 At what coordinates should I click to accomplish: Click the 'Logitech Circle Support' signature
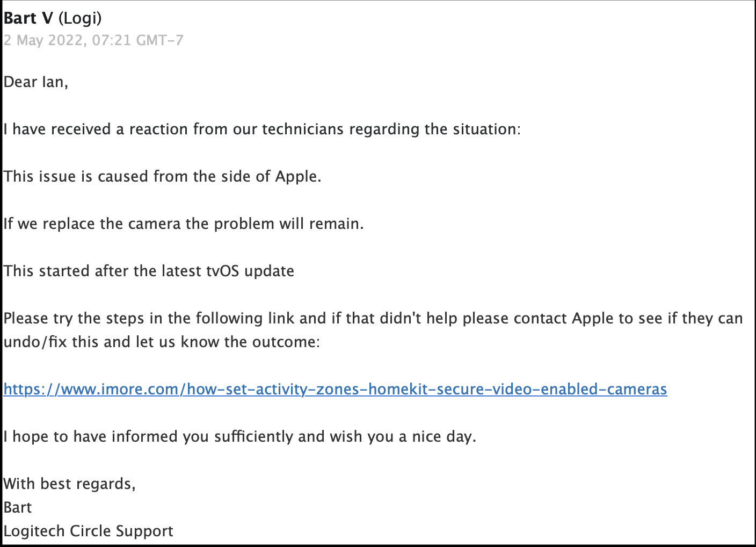point(89,531)
